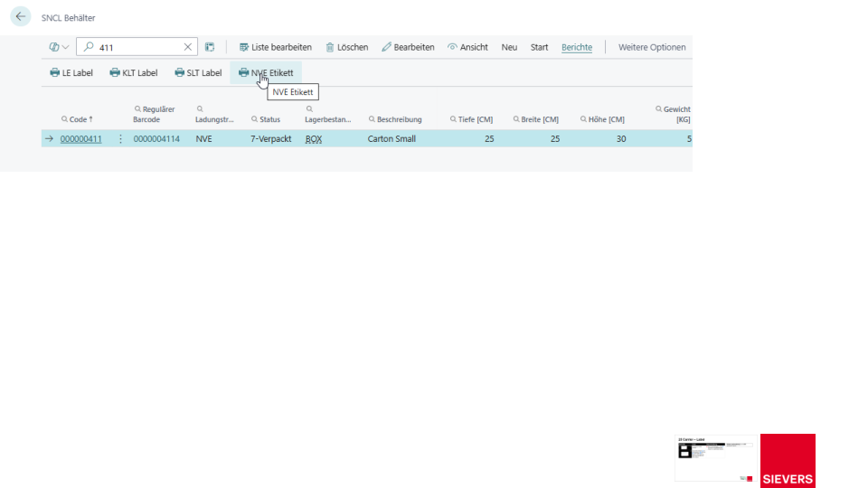Select Liste bearbeiten
Image resolution: width=868 pixels, height=488 pixels.
(x=275, y=47)
